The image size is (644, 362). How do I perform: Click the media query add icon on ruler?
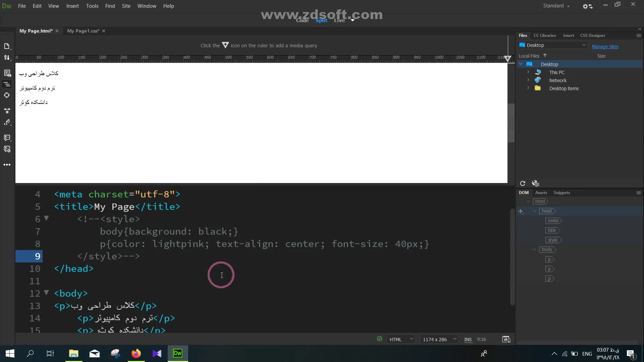[x=507, y=59]
